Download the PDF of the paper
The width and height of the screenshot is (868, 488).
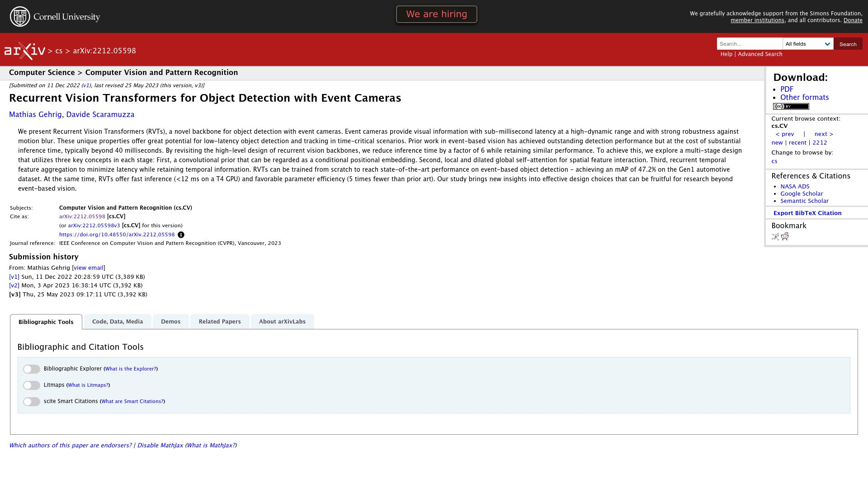coord(787,89)
